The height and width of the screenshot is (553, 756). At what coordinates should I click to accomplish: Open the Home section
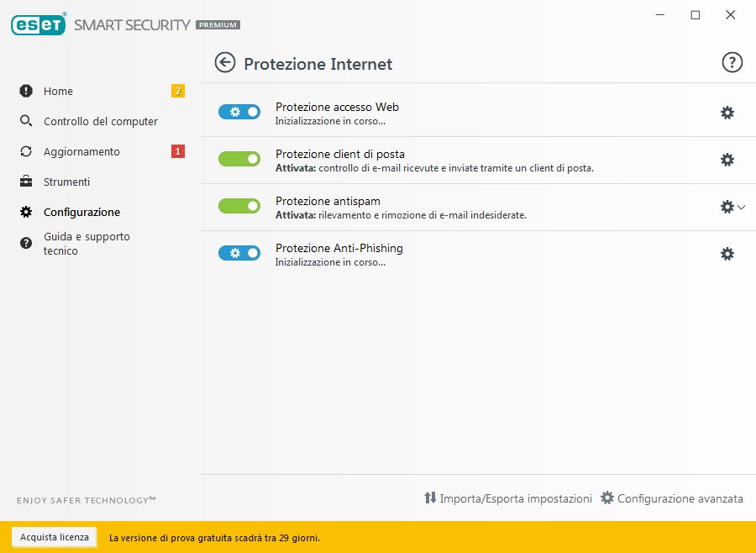(58, 92)
